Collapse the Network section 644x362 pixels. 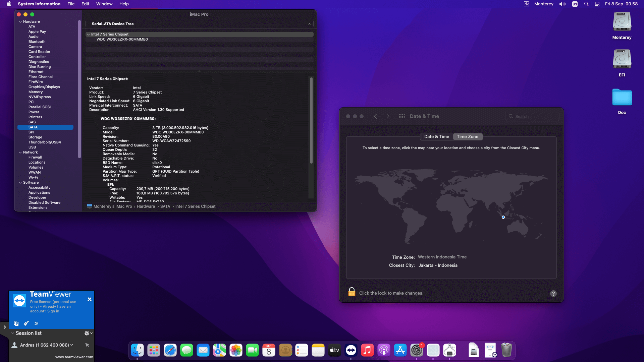[x=20, y=153]
